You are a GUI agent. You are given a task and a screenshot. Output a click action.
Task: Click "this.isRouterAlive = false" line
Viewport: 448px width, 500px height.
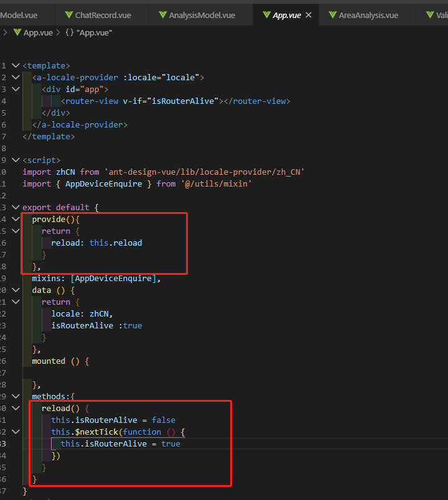(x=113, y=420)
